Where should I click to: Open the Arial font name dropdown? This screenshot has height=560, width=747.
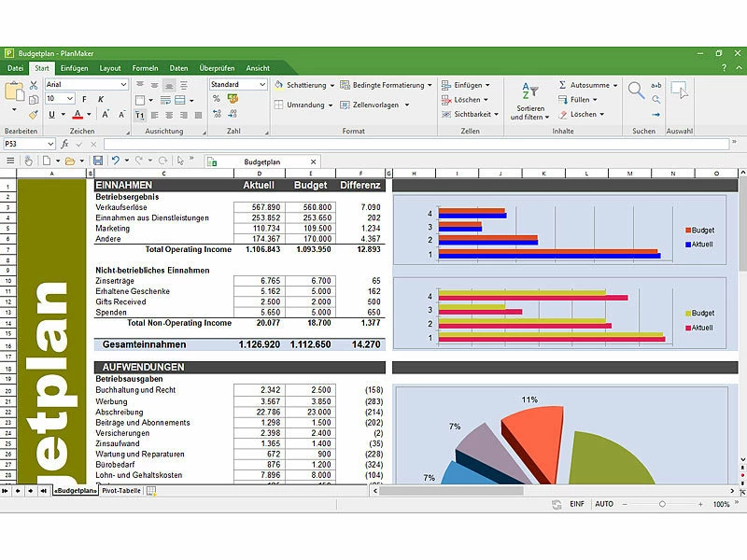click(86, 85)
